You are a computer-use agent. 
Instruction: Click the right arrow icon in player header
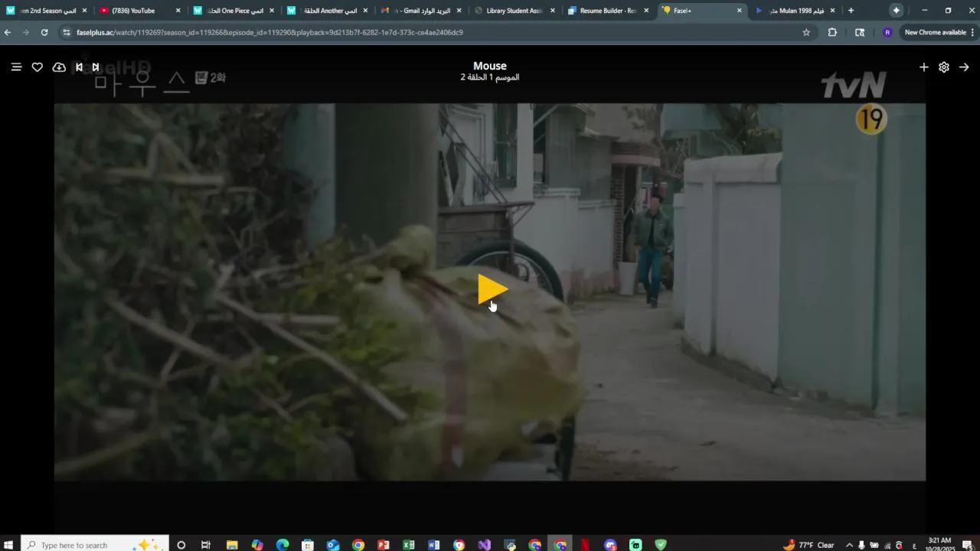pos(964,67)
